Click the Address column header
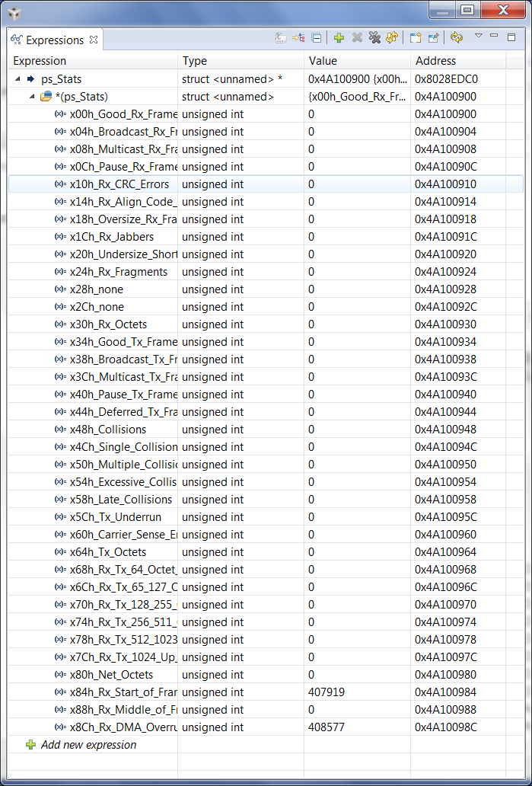Image resolution: width=532 pixels, height=786 pixels. point(458,61)
